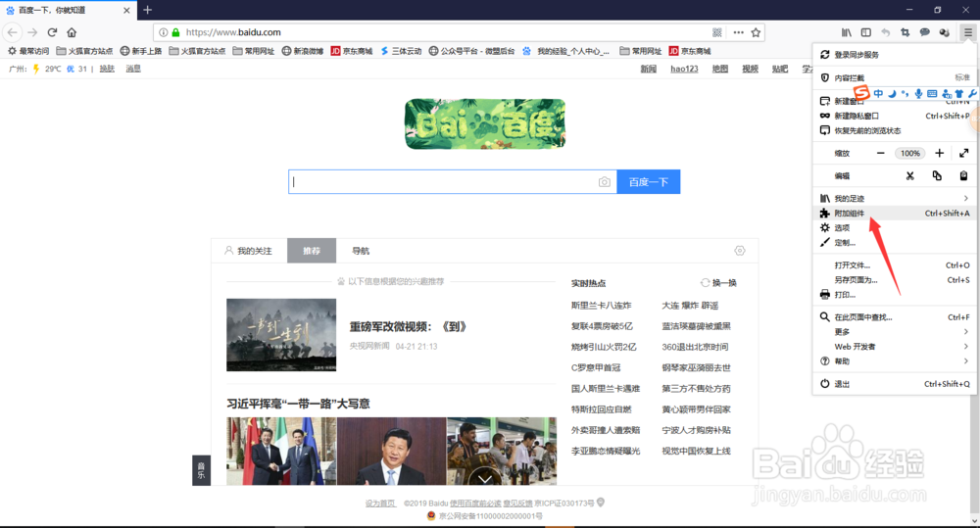Toggle Sogou moon half/full-width icon
Screen dimensions: 980x528
[x=892, y=94]
